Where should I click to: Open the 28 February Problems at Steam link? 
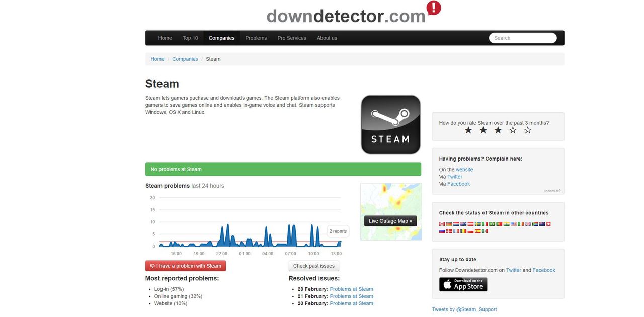pos(352,289)
